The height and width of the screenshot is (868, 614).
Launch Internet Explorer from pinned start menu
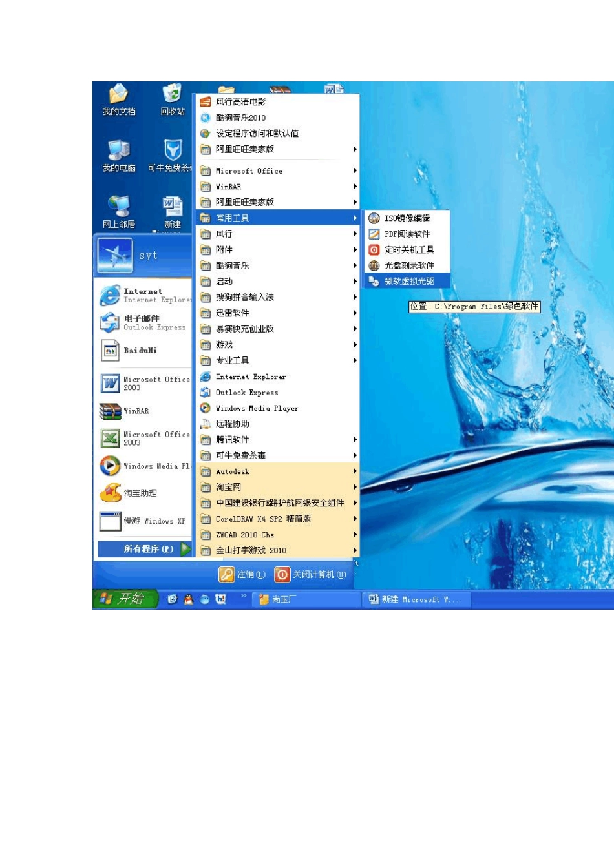click(145, 296)
